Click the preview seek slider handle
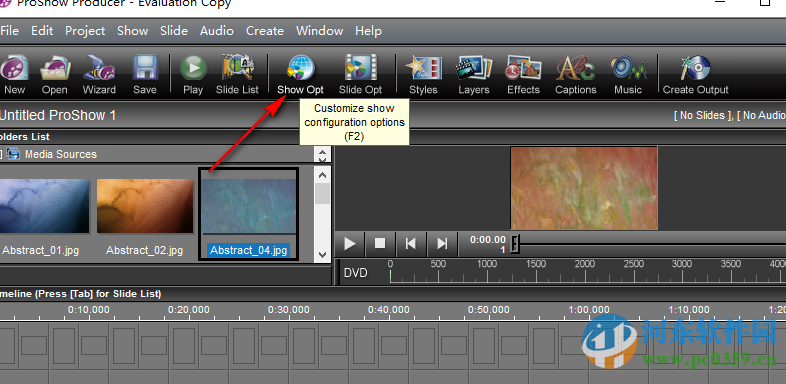This screenshot has height=384, width=786. click(x=515, y=244)
